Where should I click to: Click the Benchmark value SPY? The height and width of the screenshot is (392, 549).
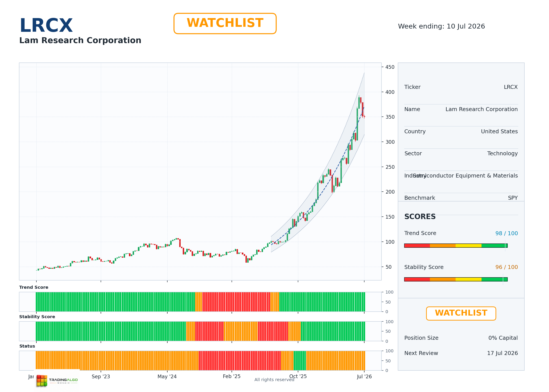point(513,198)
